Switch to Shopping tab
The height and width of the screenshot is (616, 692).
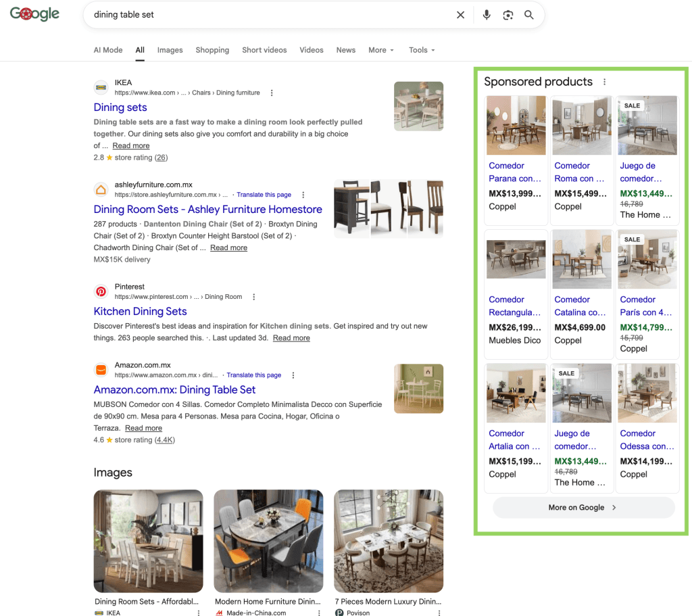tap(212, 50)
